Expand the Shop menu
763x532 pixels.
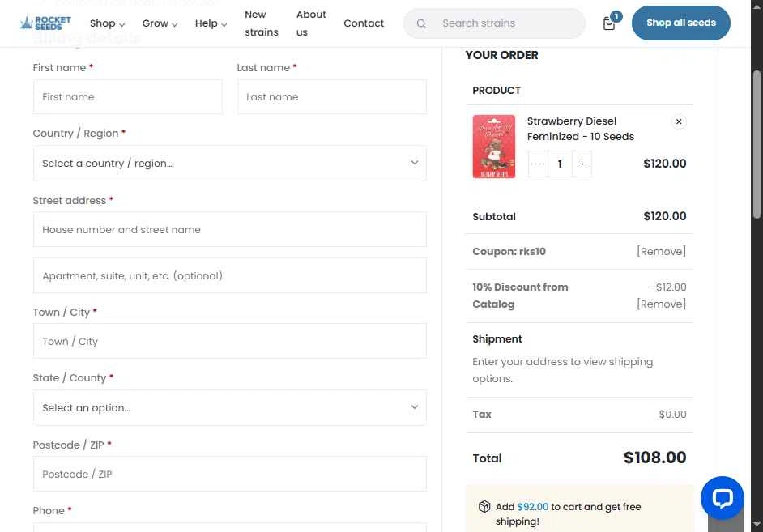108,23
